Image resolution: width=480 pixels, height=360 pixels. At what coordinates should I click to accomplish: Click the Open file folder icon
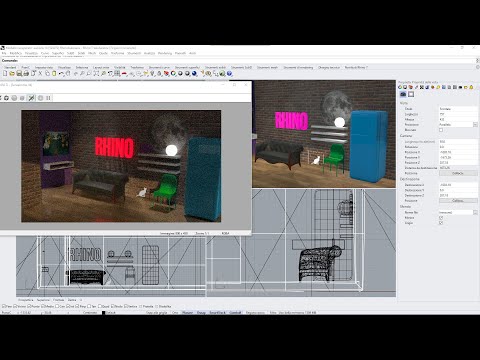(x=12, y=73)
